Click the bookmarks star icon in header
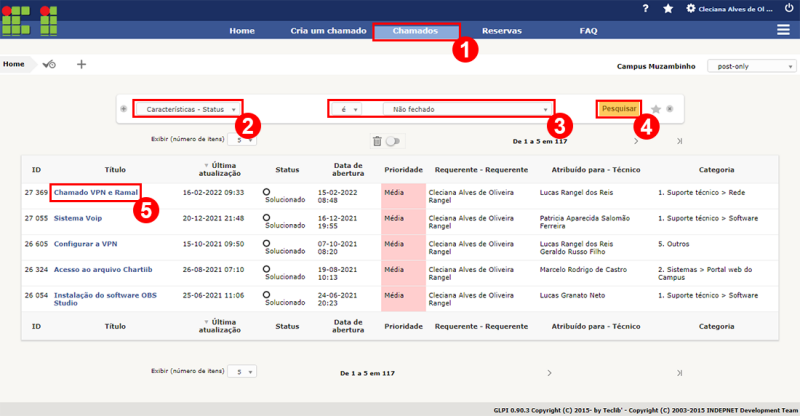This screenshot has height=416, width=800. pos(668,9)
